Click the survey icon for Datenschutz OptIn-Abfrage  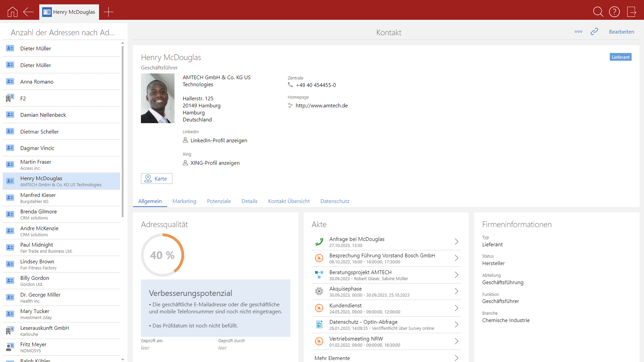tap(319, 324)
